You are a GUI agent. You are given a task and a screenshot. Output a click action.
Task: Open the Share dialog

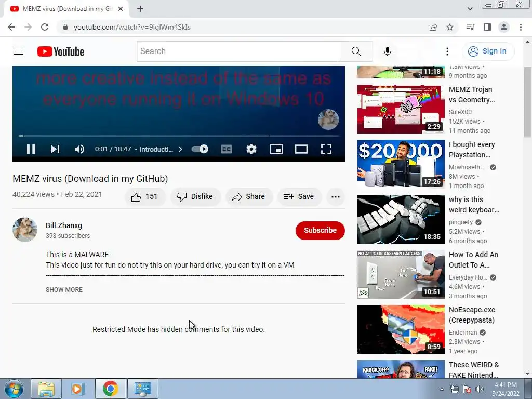pos(249,196)
